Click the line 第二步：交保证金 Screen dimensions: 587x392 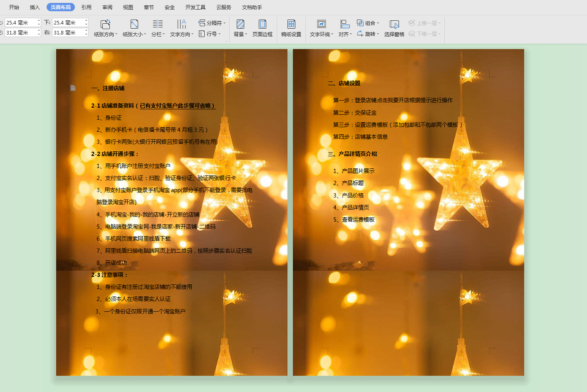355,113
